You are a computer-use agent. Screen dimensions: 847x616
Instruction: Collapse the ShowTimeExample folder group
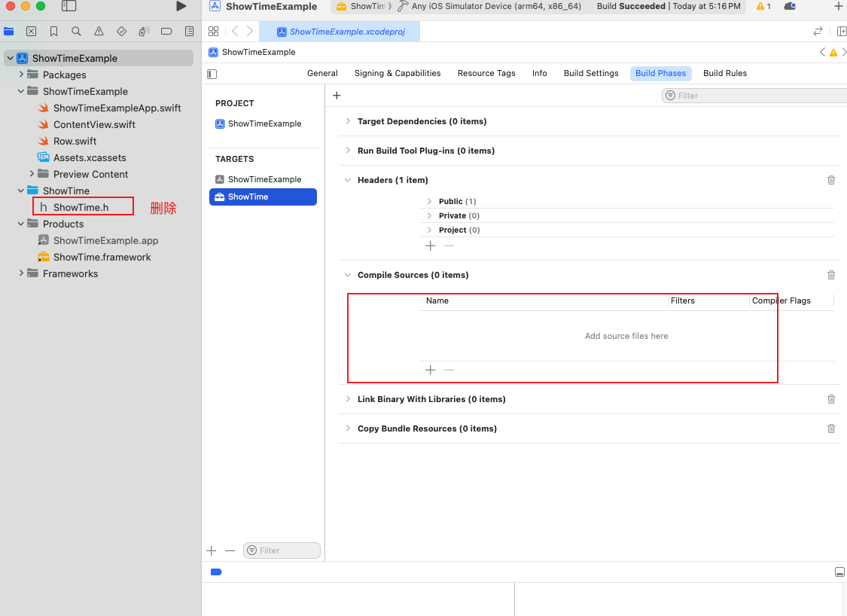(21, 91)
